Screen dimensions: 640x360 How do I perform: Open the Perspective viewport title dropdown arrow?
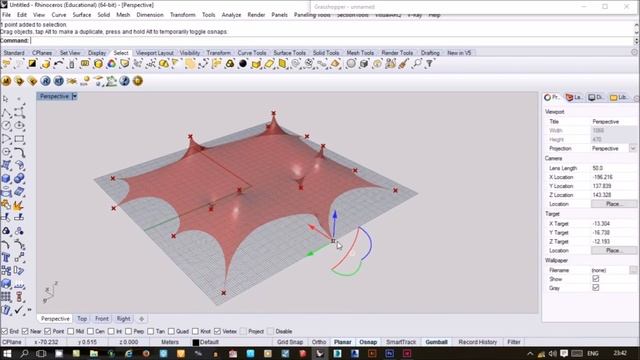[74, 96]
